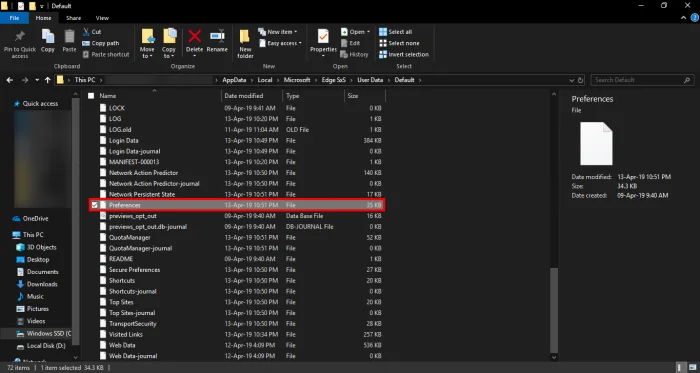Open the File menu tab
This screenshot has width=700, height=373.
pyautogui.click(x=14, y=18)
